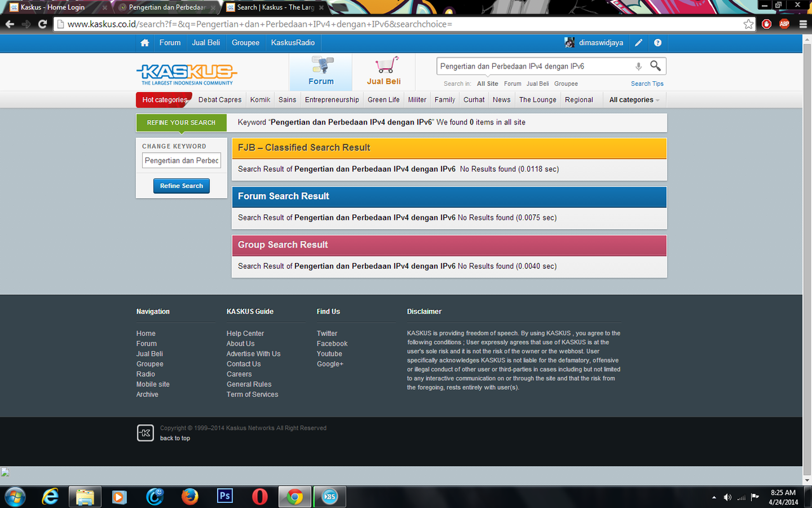Viewport: 812px width, 508px height.
Task: Click the back to top link
Action: pos(175,438)
